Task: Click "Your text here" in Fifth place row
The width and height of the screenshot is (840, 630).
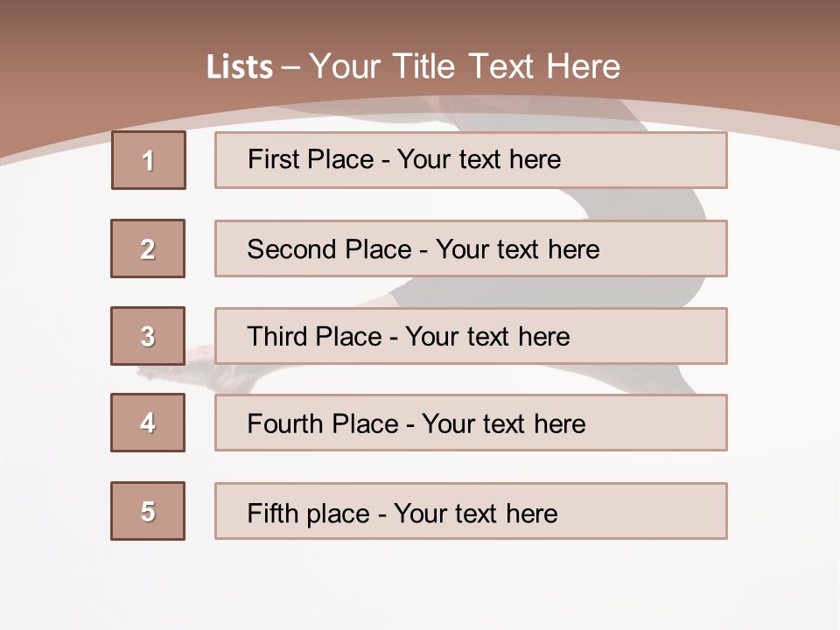Action: pos(475,513)
